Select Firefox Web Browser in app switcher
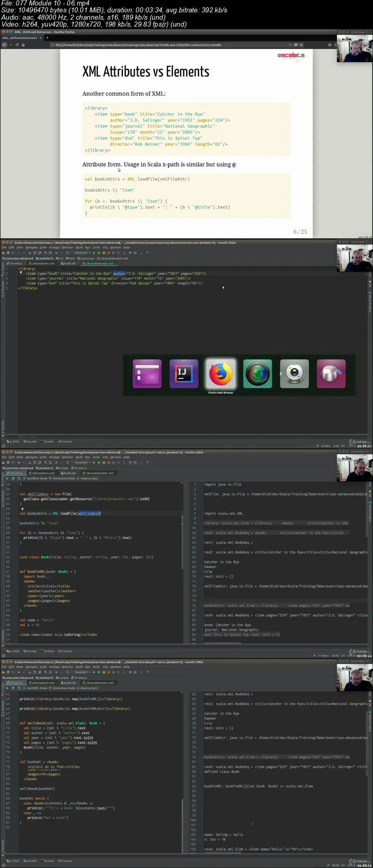 point(221,374)
